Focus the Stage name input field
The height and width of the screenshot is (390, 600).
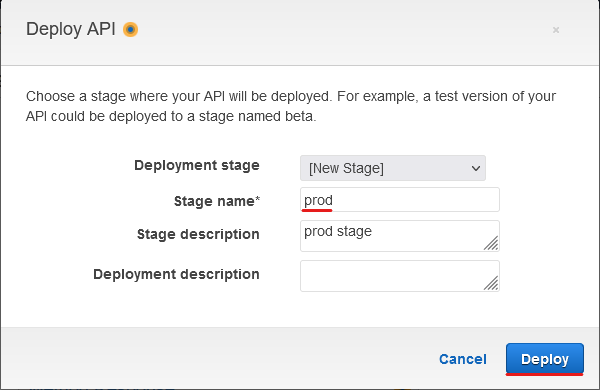[x=400, y=199]
